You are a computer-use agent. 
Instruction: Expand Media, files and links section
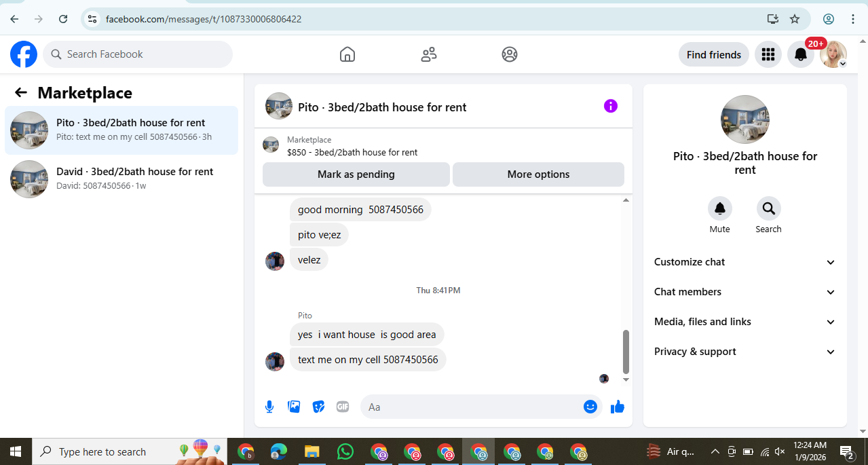(745, 322)
